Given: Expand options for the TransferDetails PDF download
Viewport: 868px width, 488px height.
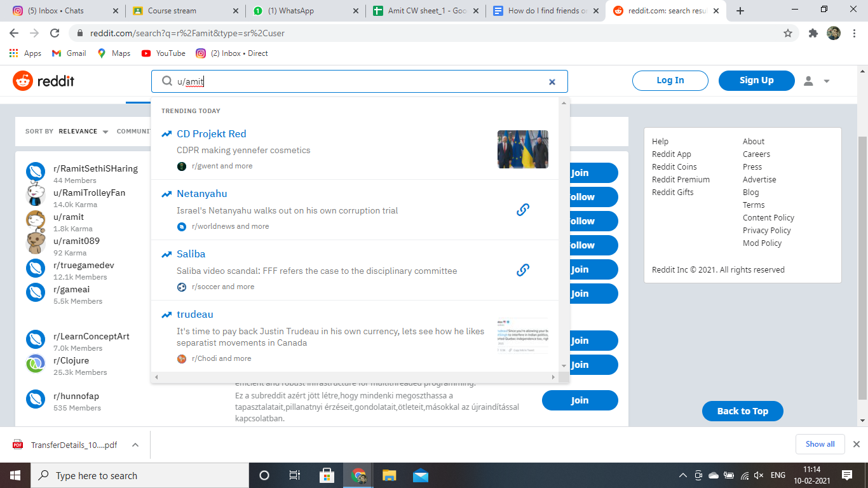Looking at the screenshot, I should [135, 445].
